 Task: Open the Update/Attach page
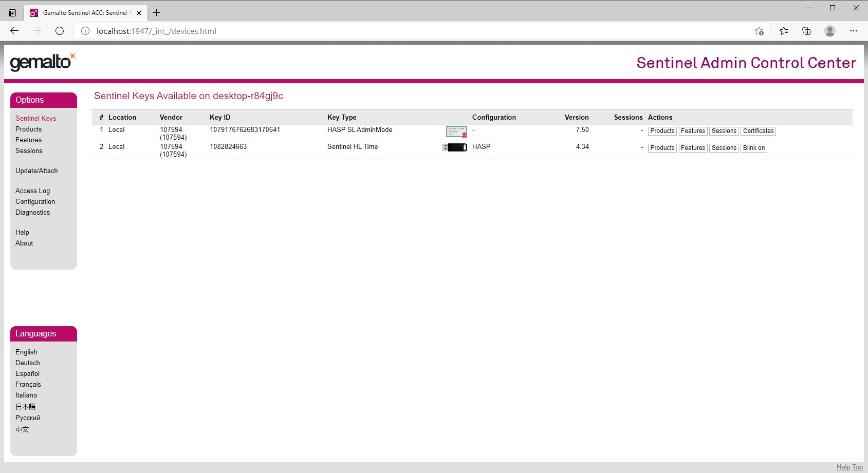pyautogui.click(x=36, y=171)
